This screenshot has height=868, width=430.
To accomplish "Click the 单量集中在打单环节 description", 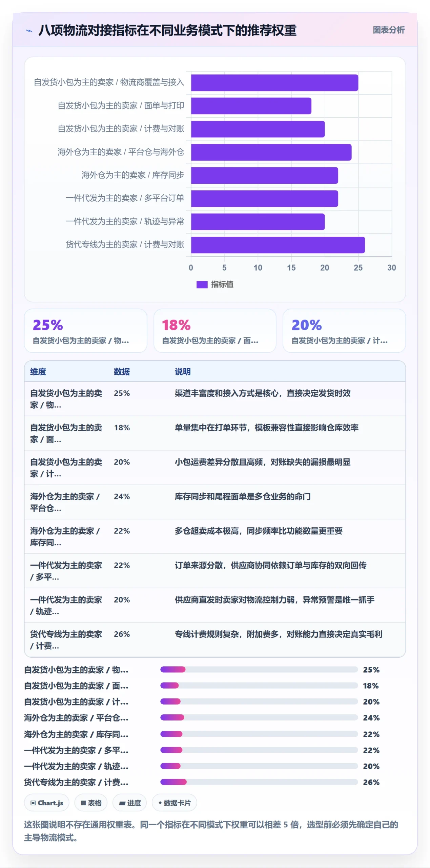I will (266, 428).
